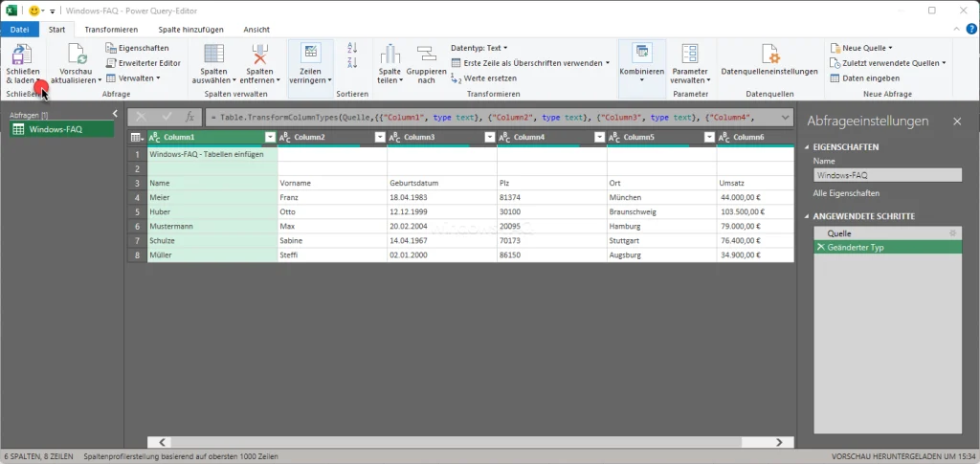Click the Spalten auswählen icon

[213, 55]
